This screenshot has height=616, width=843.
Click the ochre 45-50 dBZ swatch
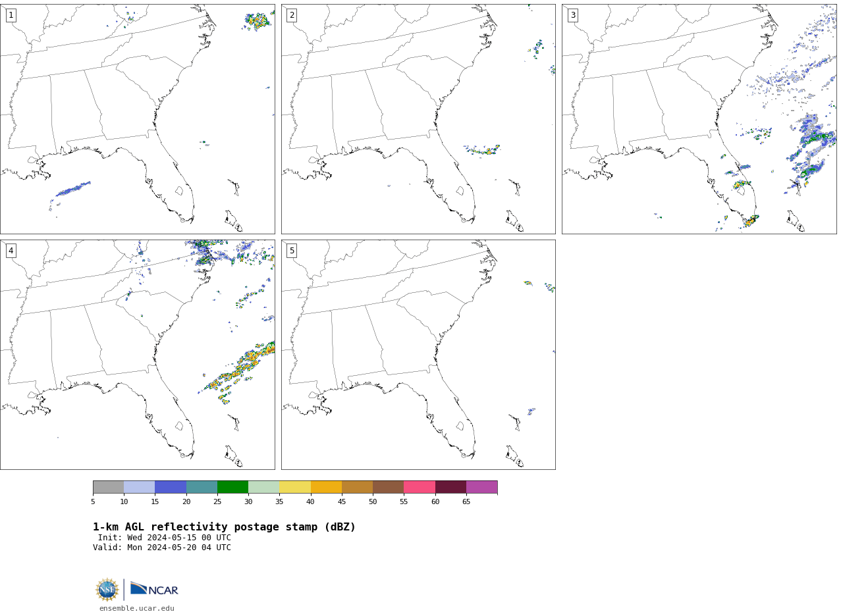click(357, 487)
